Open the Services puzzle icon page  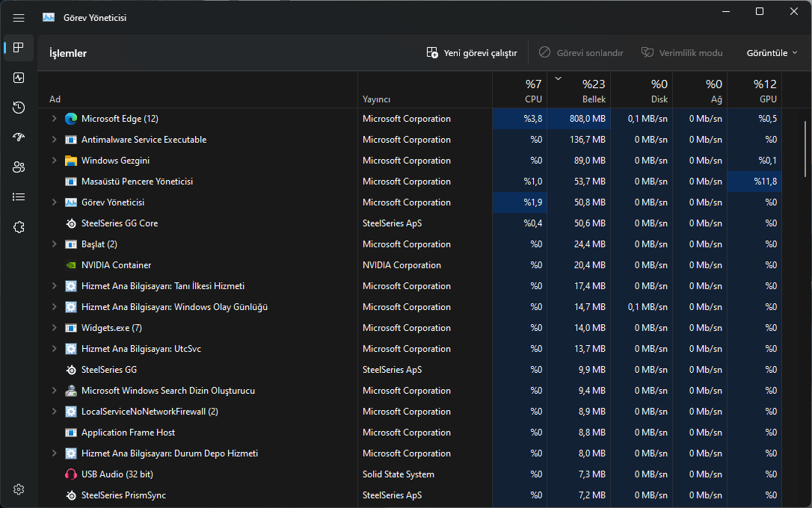pyautogui.click(x=19, y=227)
